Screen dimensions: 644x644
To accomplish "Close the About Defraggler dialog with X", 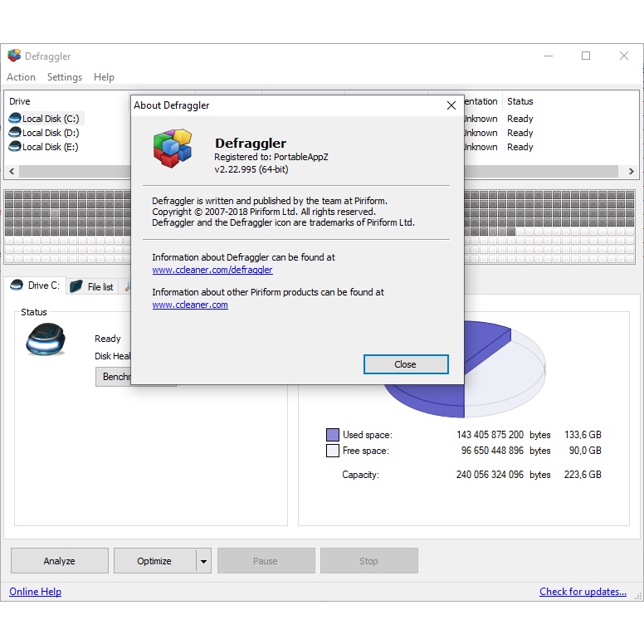I will [451, 105].
